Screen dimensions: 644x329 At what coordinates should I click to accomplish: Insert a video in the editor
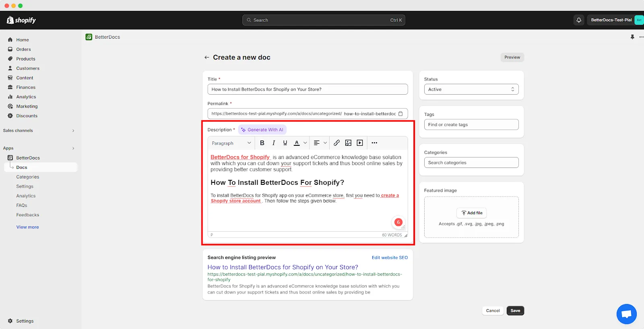[360, 143]
